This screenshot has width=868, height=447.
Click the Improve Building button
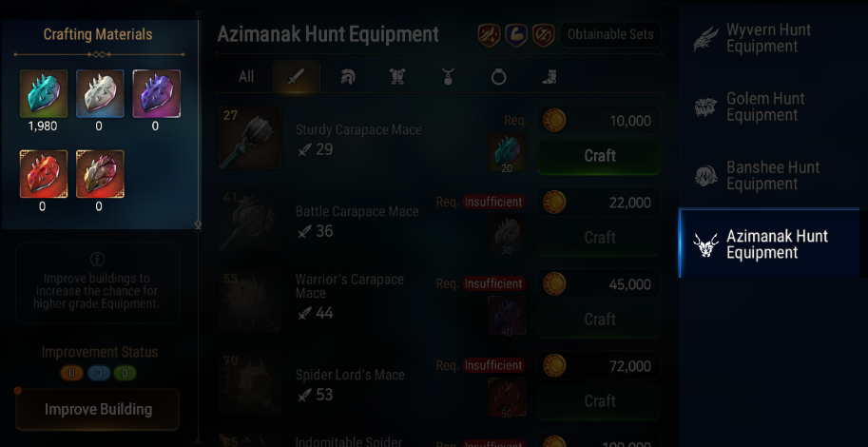pos(97,409)
